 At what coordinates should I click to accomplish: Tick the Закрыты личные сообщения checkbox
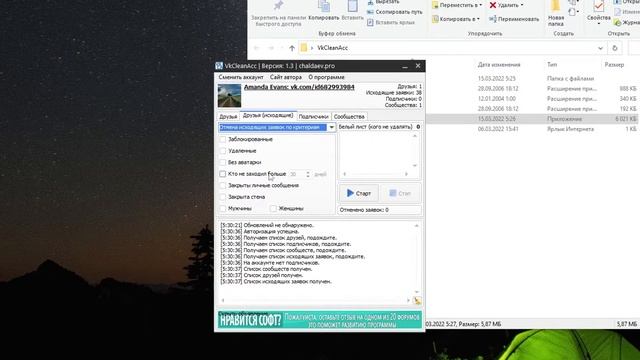point(223,185)
